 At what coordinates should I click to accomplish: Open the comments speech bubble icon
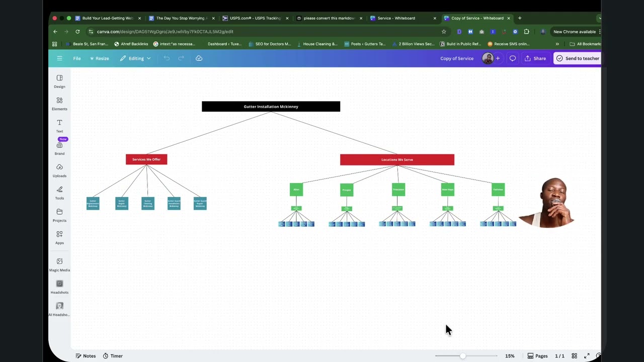513,58
